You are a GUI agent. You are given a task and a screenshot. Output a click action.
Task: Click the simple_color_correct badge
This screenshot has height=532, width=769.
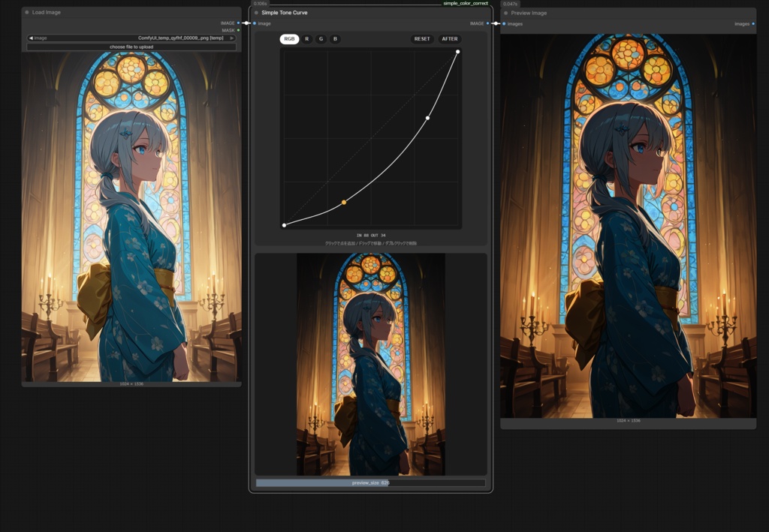[x=466, y=4]
